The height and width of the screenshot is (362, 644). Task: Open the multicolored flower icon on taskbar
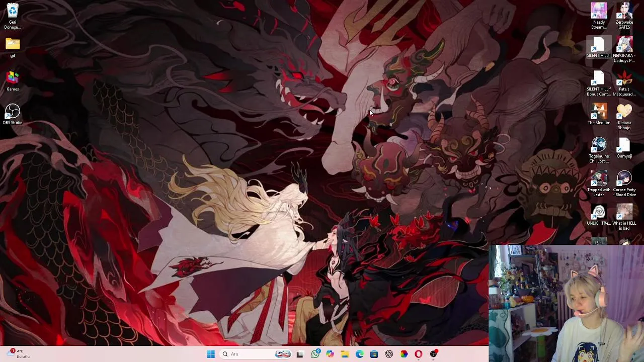404,354
